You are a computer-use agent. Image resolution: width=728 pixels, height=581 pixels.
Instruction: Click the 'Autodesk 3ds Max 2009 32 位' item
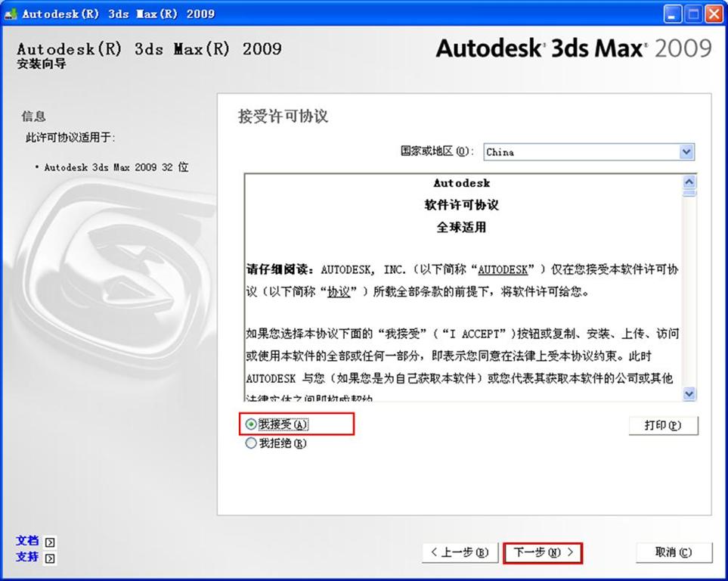(116, 167)
